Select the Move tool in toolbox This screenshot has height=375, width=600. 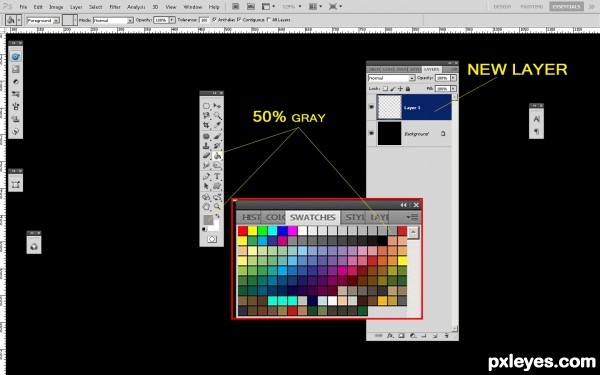pos(217,106)
